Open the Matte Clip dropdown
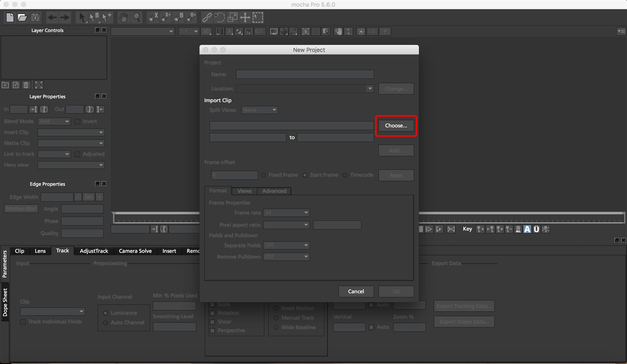 (71, 143)
